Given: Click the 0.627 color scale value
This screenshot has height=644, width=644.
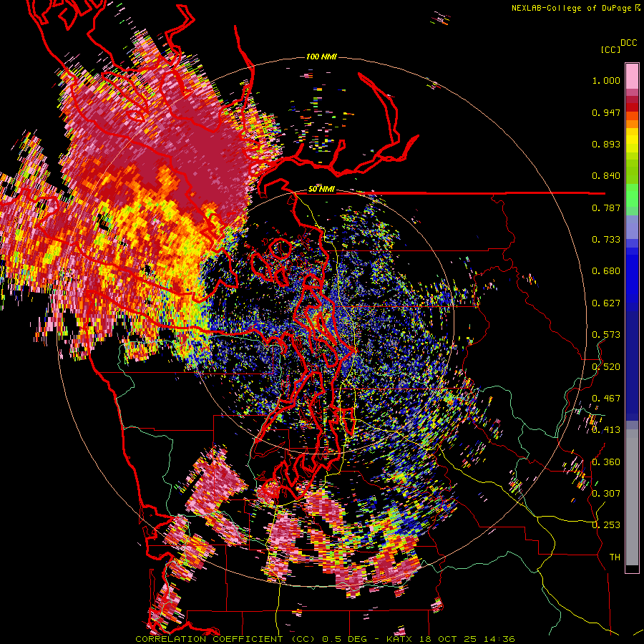Looking at the screenshot, I should (606, 303).
